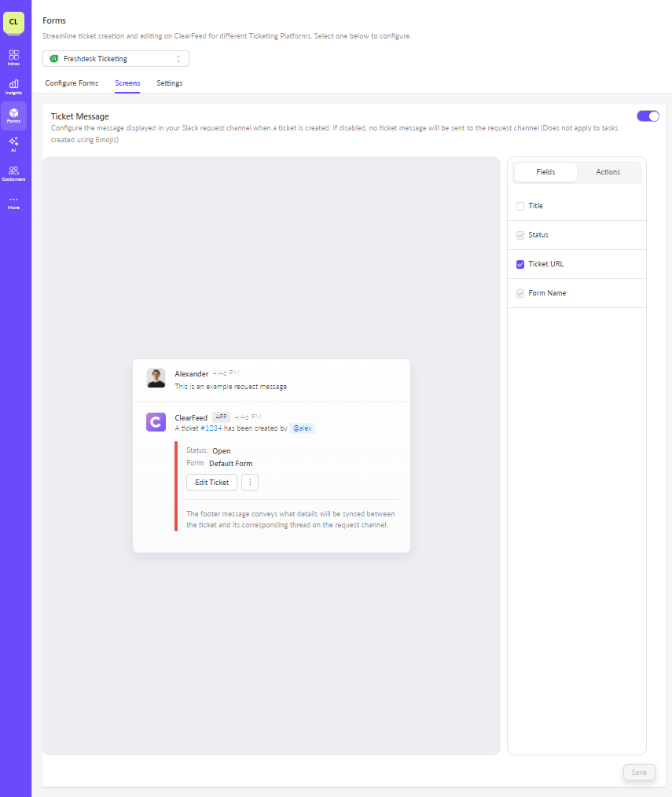Select the Actions tab in side panel
Viewport: 672px width, 797px height.
click(x=608, y=172)
